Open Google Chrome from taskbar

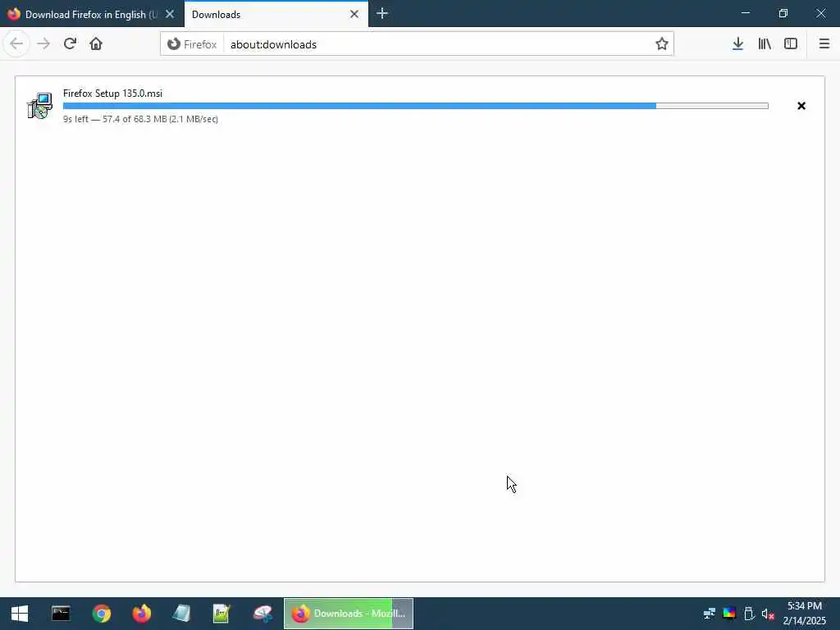coord(101,614)
